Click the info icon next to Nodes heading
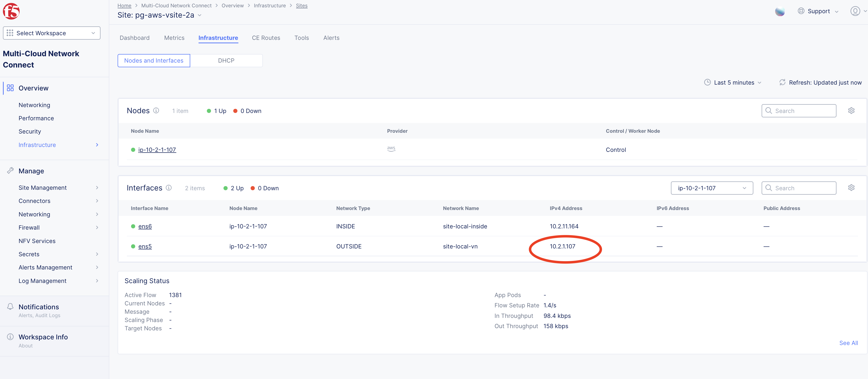Screen dimensions: 868x379 point(156,110)
